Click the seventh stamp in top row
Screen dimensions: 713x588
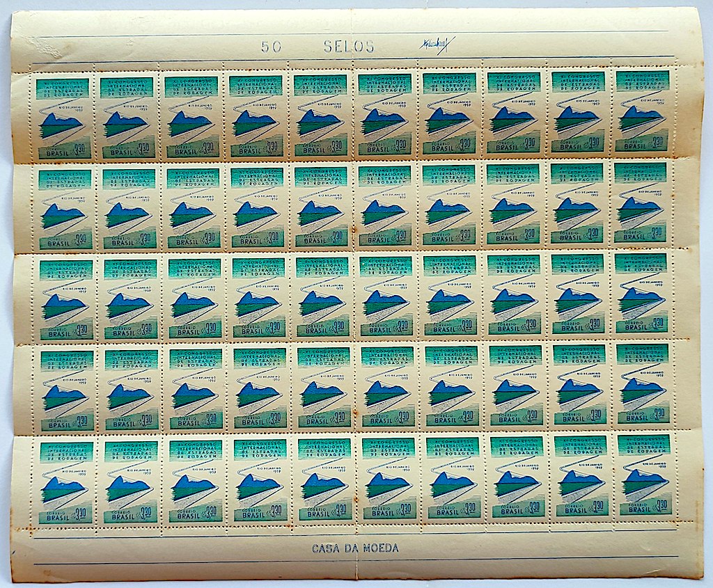(449, 113)
